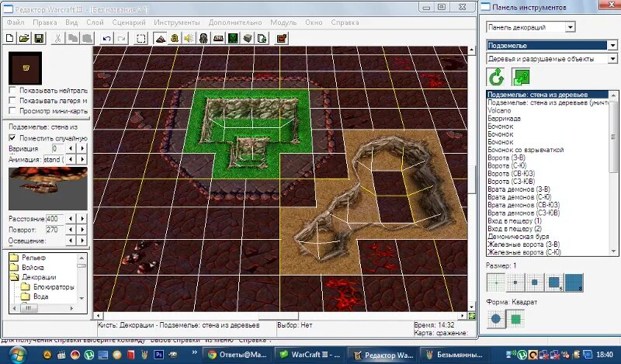Open the Object Manager cube icon

click(x=248, y=39)
